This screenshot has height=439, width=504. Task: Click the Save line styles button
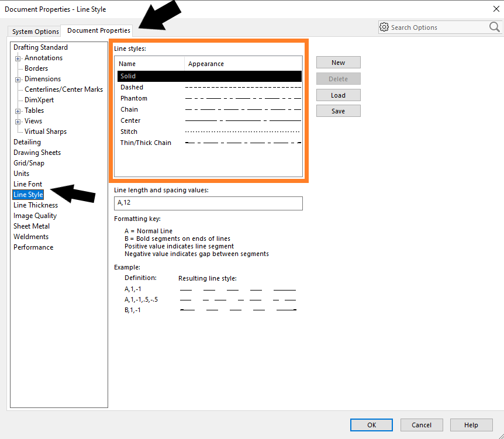click(x=338, y=111)
